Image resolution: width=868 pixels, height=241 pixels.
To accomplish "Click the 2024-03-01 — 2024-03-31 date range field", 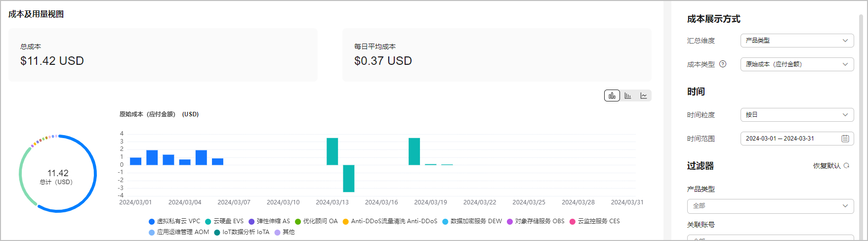I will [797, 139].
